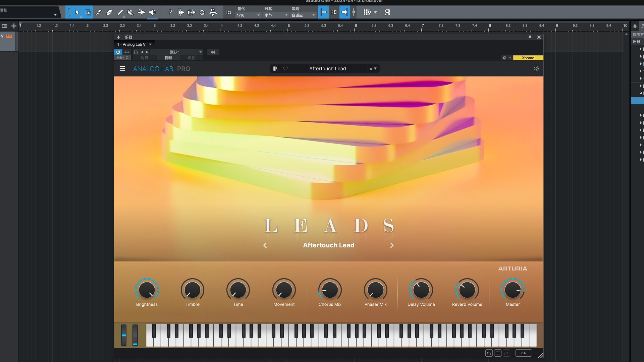Click the track list lines icon

[x=4, y=26]
